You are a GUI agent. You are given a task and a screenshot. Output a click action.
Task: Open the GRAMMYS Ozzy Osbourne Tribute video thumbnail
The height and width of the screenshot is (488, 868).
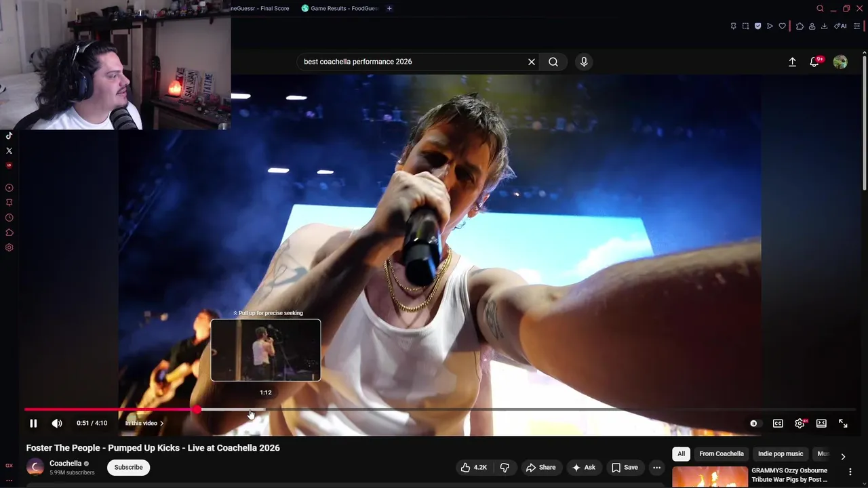[710, 477]
